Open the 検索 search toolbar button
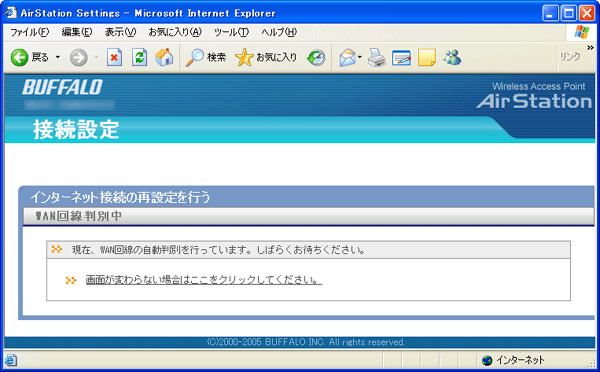Screen dimensions: 600x372 point(206,57)
